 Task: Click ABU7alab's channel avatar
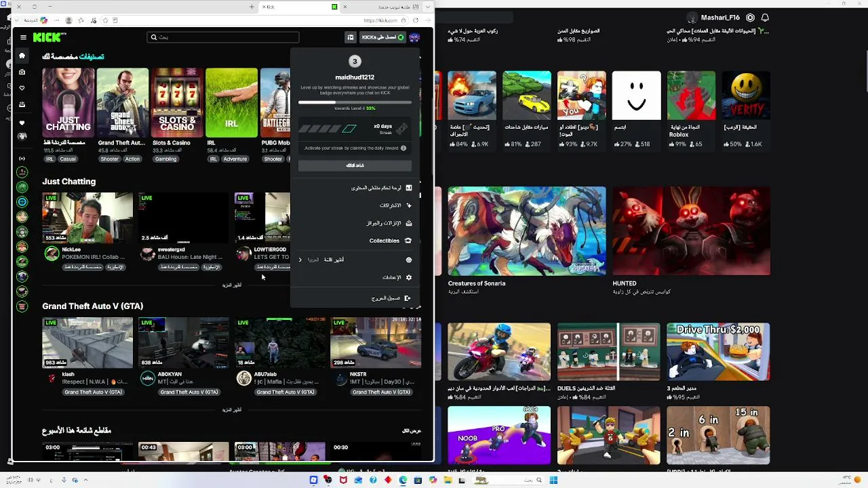click(x=244, y=379)
